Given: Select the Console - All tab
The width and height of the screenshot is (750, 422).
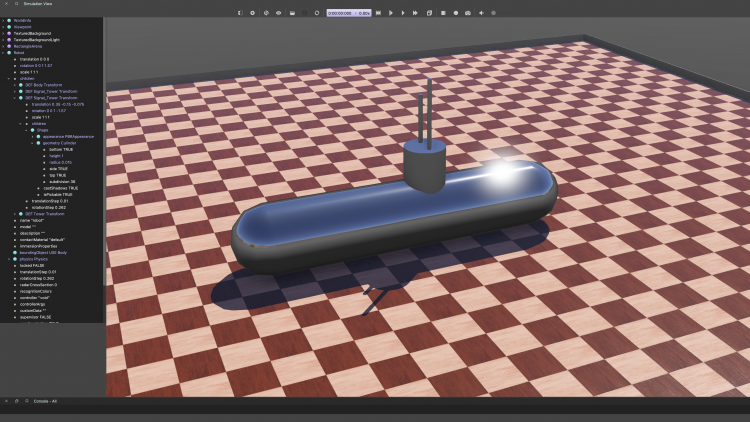Looking at the screenshot, I should pos(46,400).
